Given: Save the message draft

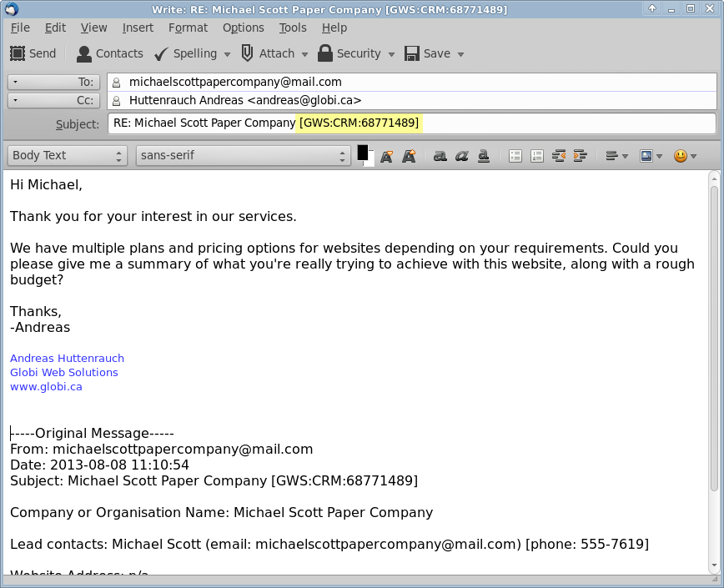Looking at the screenshot, I should point(427,53).
